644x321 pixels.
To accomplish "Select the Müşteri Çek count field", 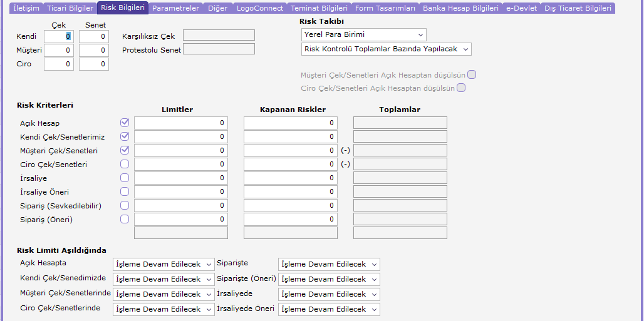I will click(59, 51).
